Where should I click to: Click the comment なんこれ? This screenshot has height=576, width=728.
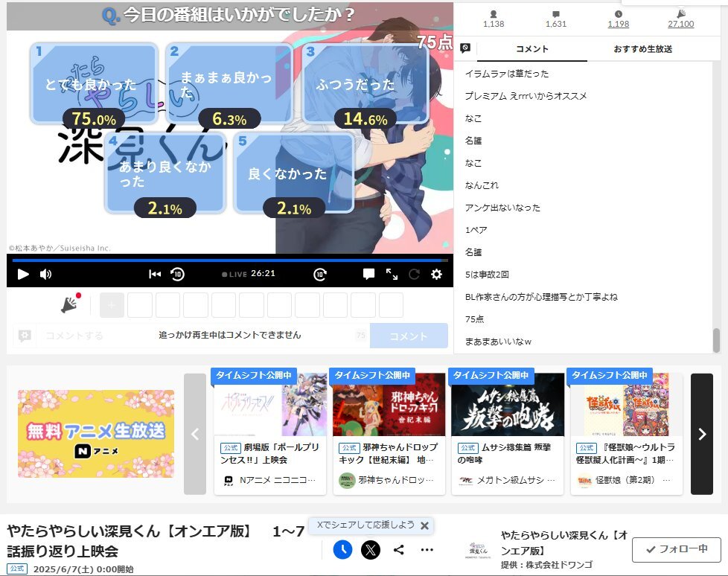coord(482,185)
